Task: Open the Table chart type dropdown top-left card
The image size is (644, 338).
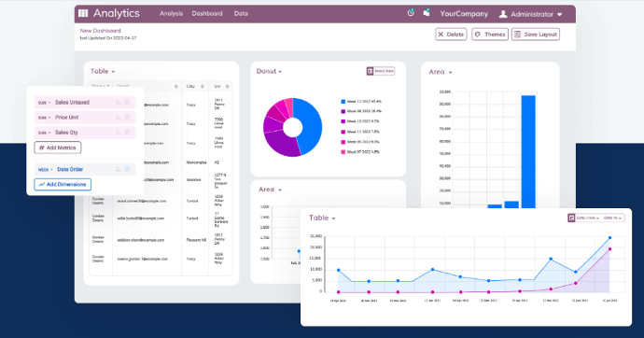Action: coord(103,72)
